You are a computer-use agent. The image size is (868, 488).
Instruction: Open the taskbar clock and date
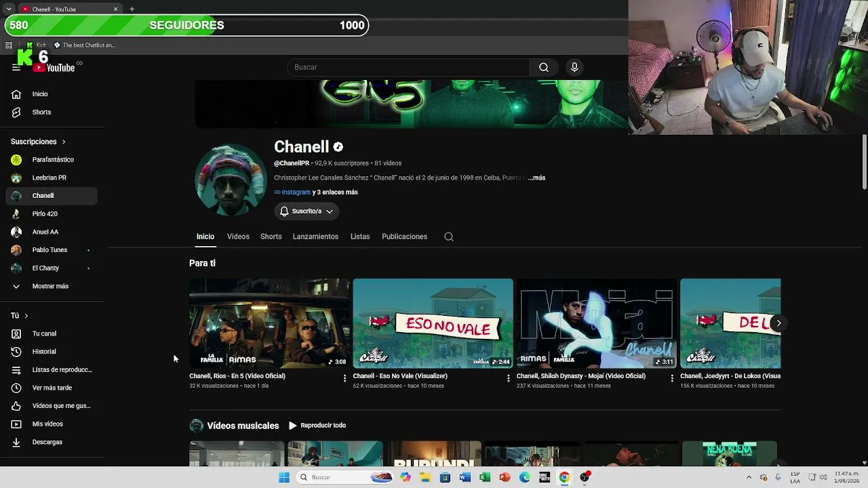pos(847,477)
